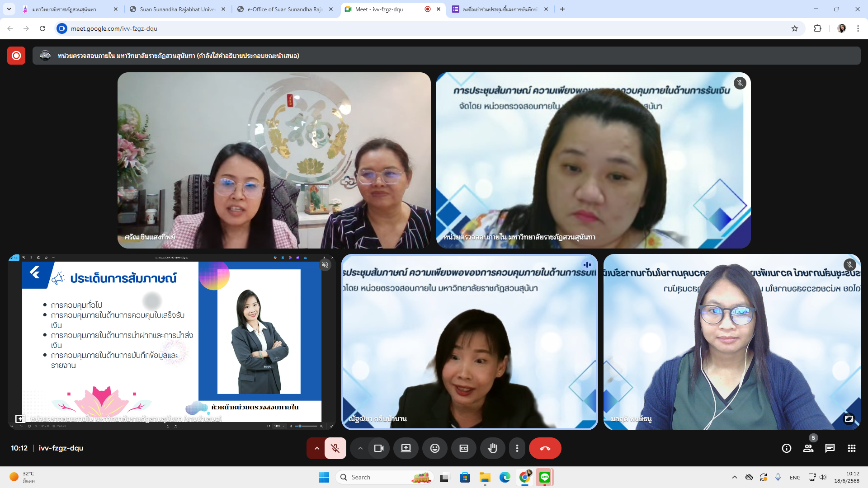
Task: Bookmark this page with star icon
Action: point(795,28)
